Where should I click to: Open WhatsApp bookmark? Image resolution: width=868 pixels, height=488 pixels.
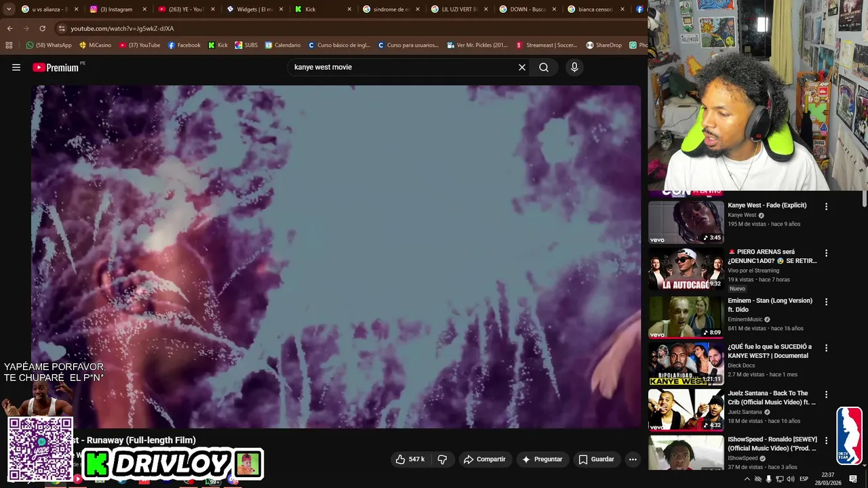[49, 45]
